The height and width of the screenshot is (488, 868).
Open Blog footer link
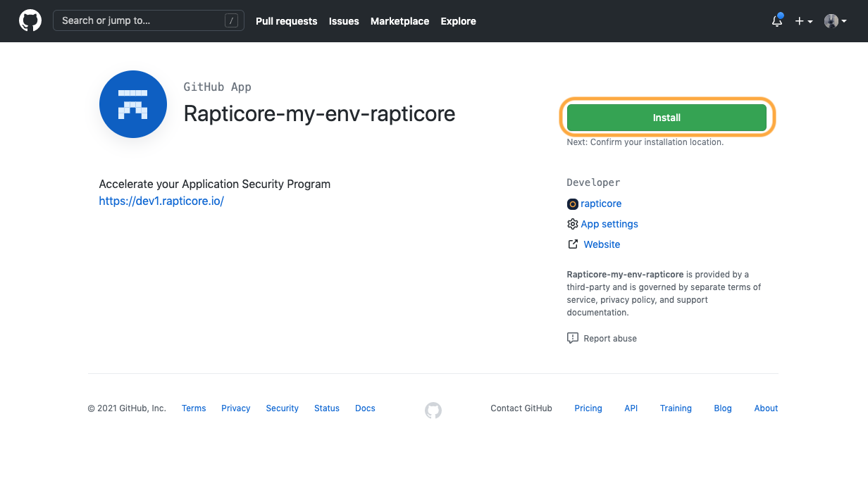(x=723, y=408)
